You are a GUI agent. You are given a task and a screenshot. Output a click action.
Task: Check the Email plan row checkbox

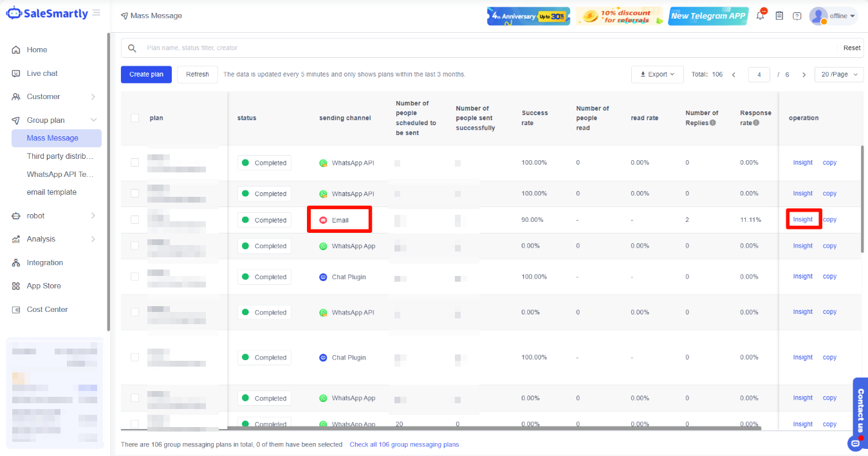pyautogui.click(x=134, y=220)
